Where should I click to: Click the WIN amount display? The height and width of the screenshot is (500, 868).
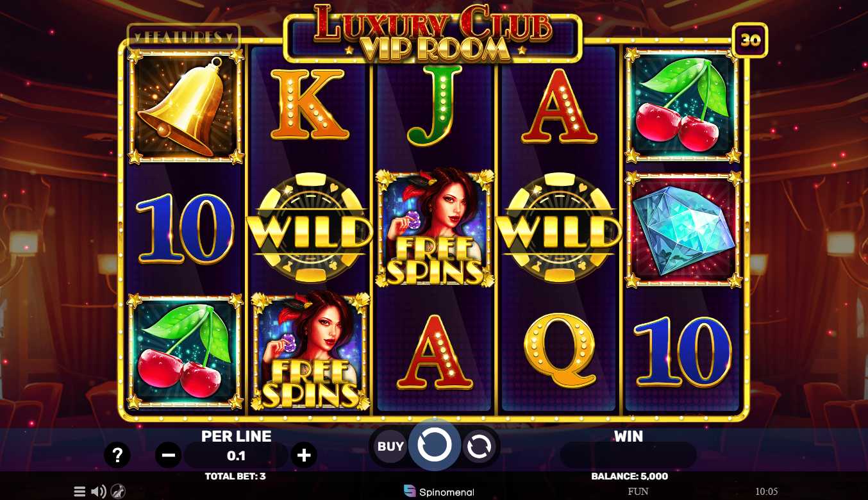(628, 455)
